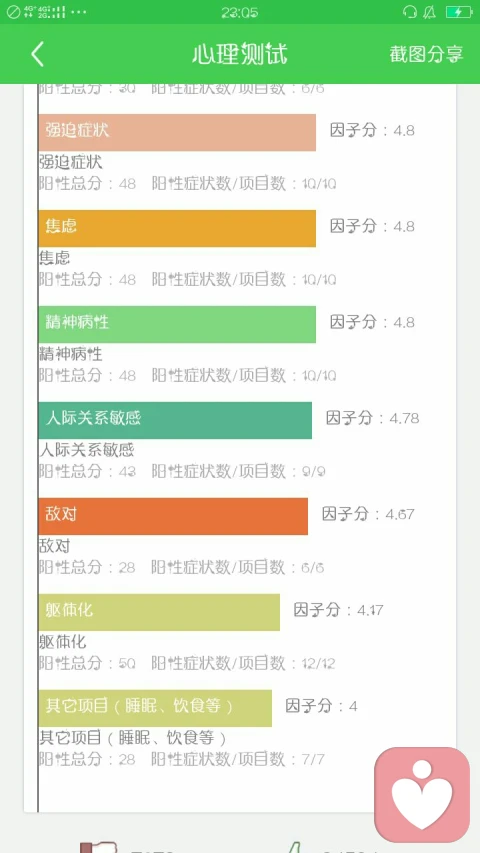The image size is (480, 853).
Task: Select the 强迫症状 salmon bar
Action: 177,132
